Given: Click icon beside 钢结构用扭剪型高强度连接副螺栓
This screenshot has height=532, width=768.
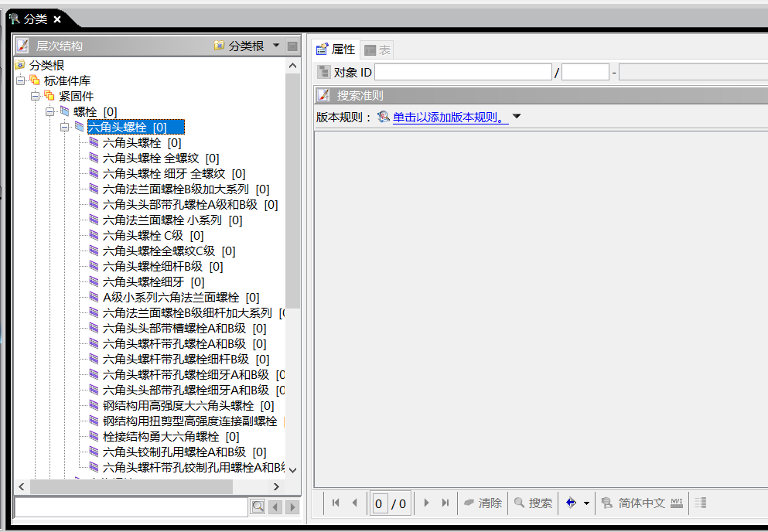Looking at the screenshot, I should [94, 421].
